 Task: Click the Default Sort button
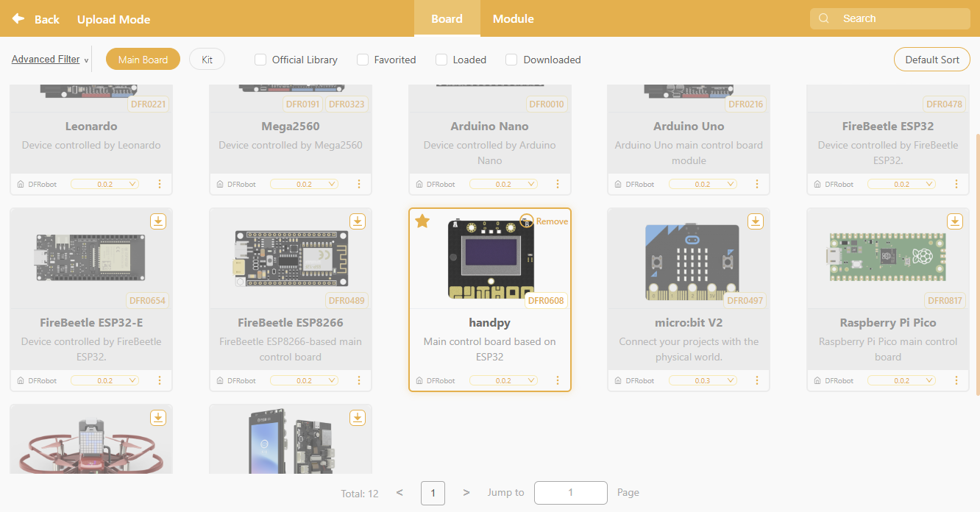tap(932, 60)
